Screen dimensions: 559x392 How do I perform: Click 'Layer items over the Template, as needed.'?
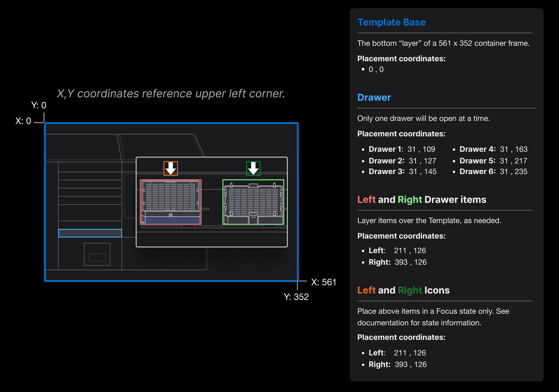tap(429, 221)
